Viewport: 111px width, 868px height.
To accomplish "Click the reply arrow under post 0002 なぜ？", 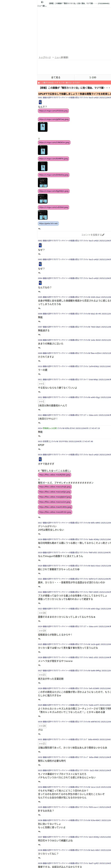I will coord(39,254).
